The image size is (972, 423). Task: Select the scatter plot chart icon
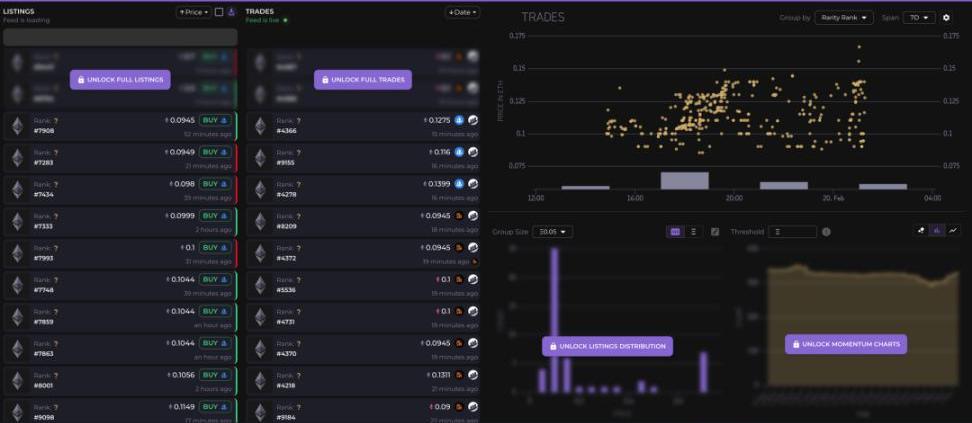tap(922, 230)
